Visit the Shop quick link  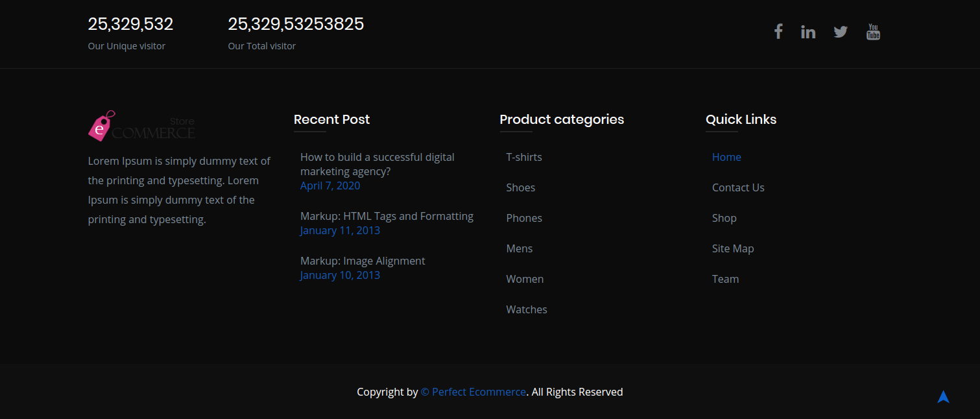pyautogui.click(x=724, y=218)
